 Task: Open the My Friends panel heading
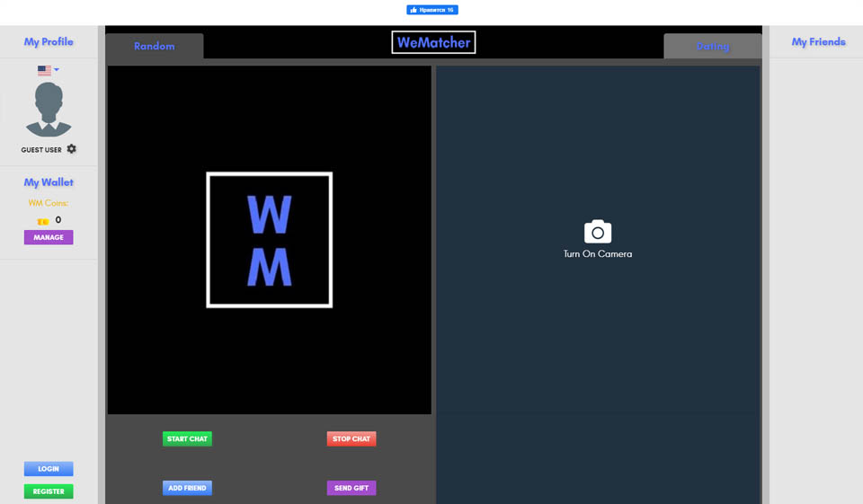click(818, 41)
